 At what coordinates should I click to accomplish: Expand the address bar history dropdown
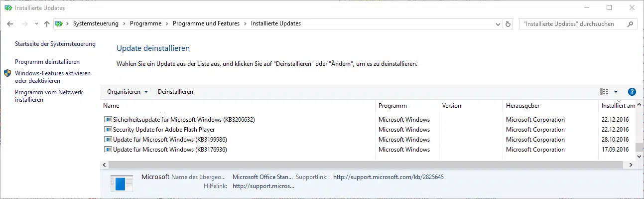498,24
